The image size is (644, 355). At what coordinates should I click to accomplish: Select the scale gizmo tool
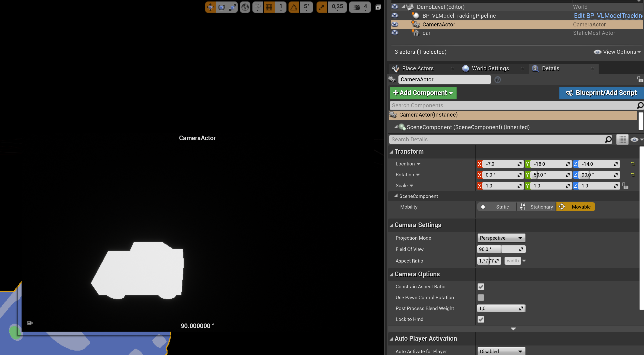pyautogui.click(x=233, y=7)
